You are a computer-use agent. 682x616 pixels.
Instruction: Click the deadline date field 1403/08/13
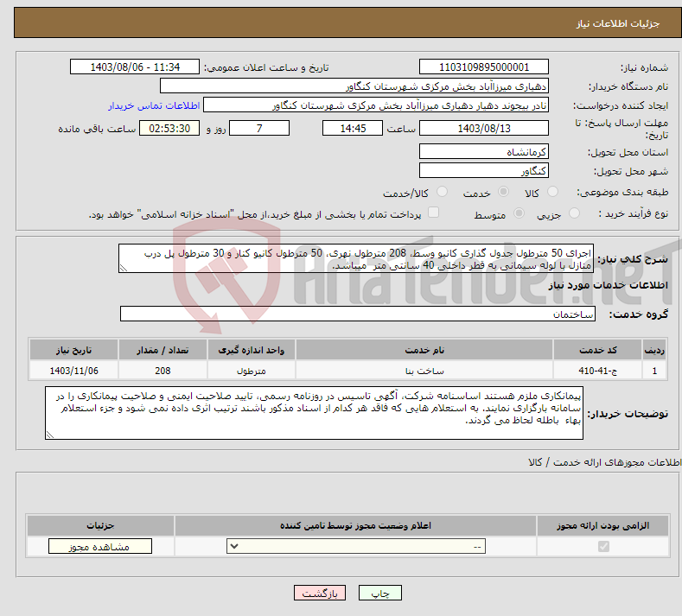pyautogui.click(x=484, y=128)
